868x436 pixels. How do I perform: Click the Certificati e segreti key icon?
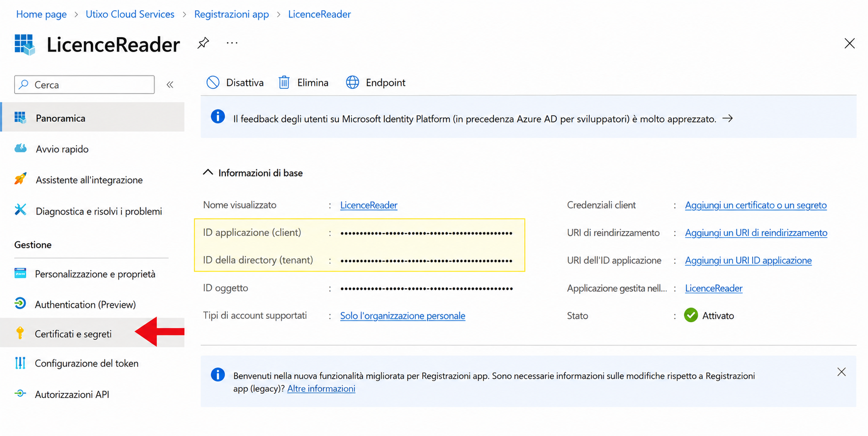(x=20, y=333)
